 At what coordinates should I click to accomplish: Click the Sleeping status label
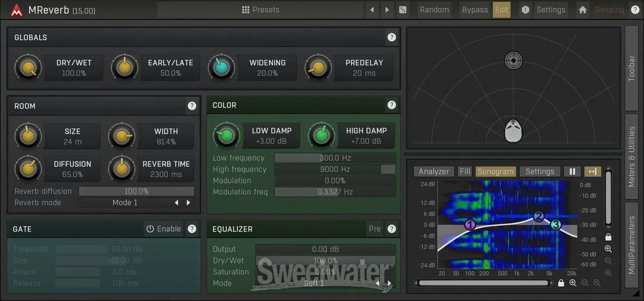(x=609, y=9)
